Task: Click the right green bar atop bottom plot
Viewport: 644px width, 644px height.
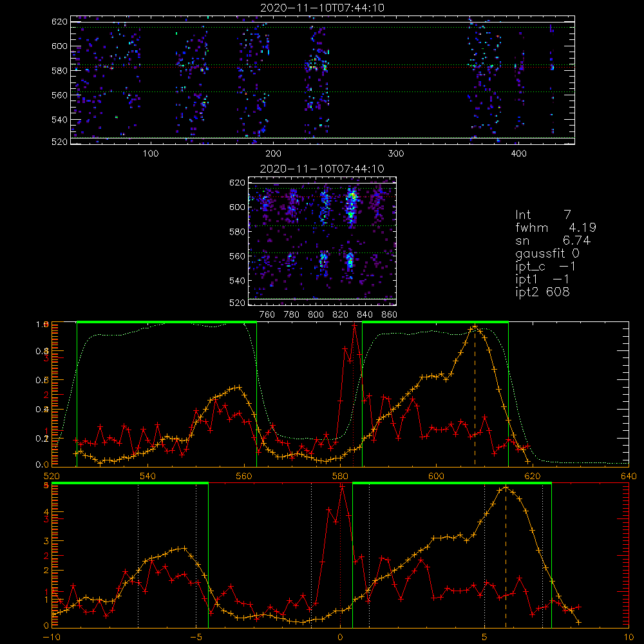Action: (452, 484)
